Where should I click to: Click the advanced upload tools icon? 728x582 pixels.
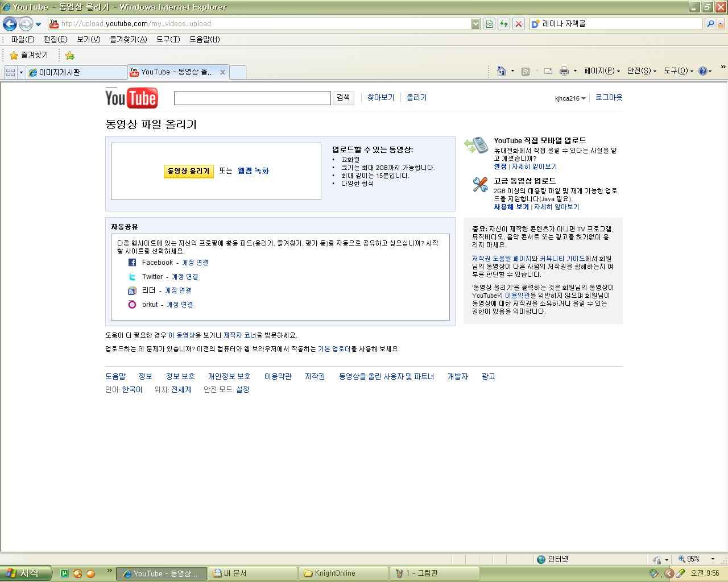click(480, 184)
